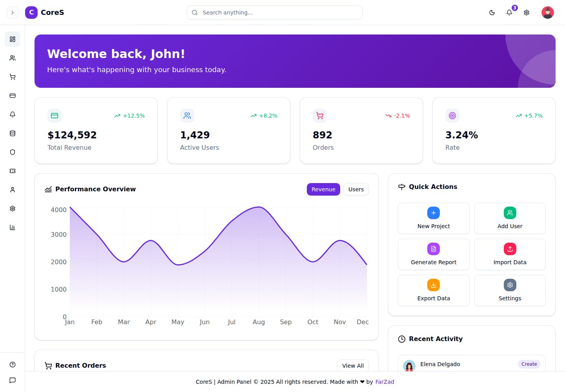This screenshot has height=392, width=565.
Task: Click the Performance Overview heading
Action: 95,189
